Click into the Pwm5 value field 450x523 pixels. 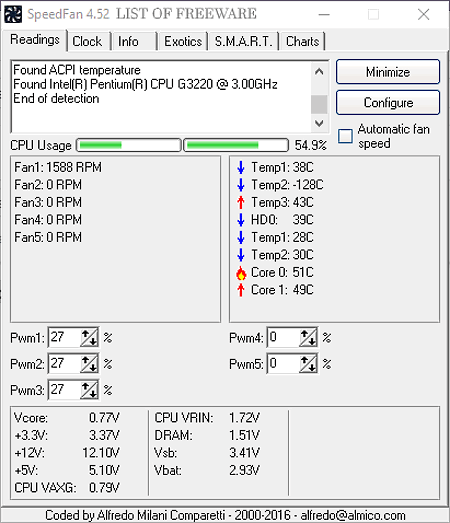(284, 364)
